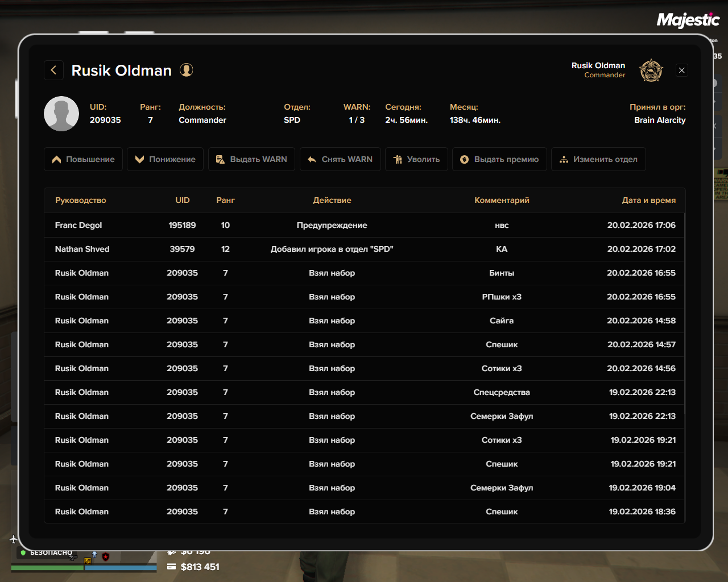
Task: Click Выдать WARN button
Action: 251,159
